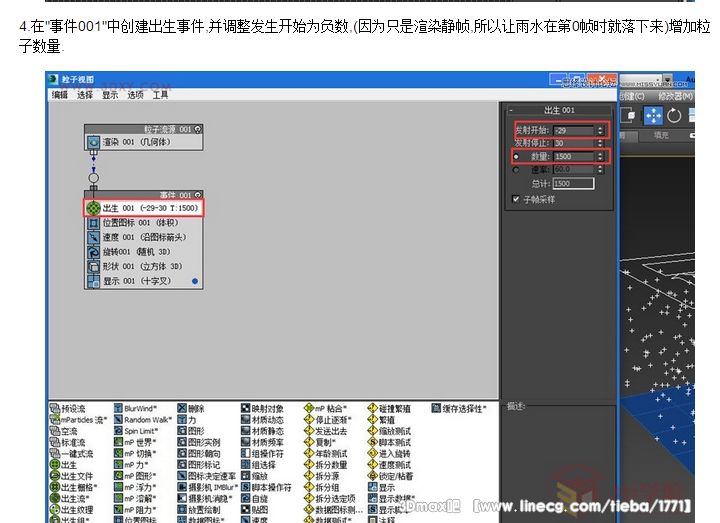Pick the 锁定/粘着 test in the depot
Screen dimensions: 720x523
[x=390, y=476]
